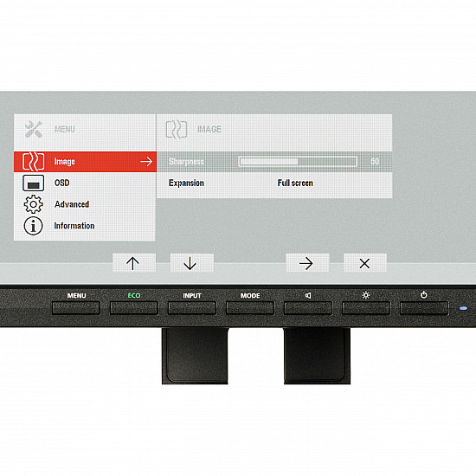Click the MENU header text

click(x=65, y=129)
